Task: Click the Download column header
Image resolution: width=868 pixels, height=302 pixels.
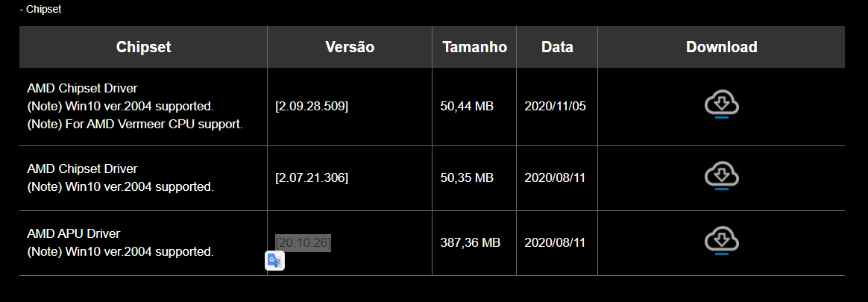Action: [721, 47]
